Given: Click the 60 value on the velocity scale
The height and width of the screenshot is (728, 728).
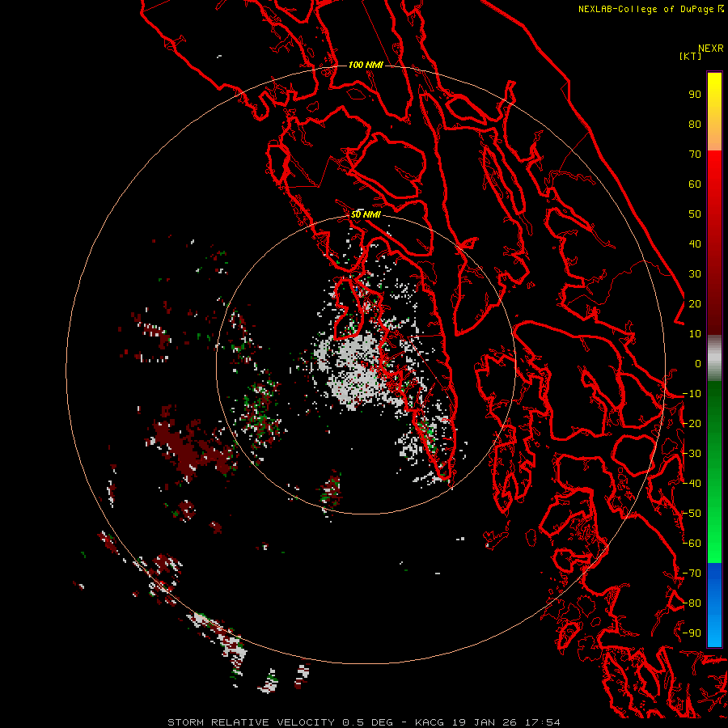Looking at the screenshot, I should (x=695, y=184).
